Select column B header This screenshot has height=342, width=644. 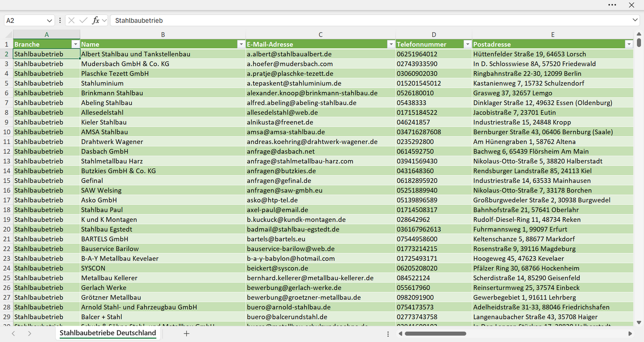163,34
